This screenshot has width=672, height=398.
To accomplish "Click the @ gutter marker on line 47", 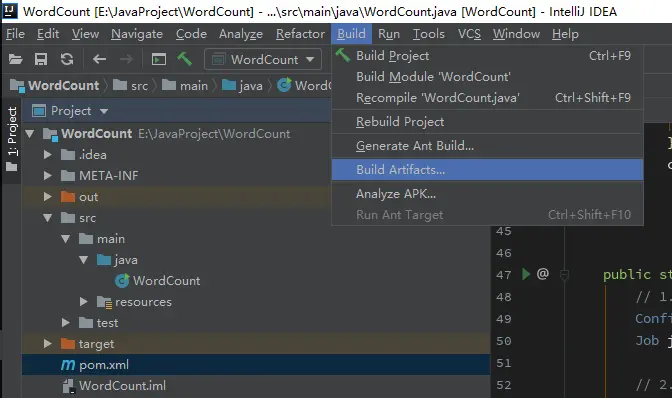I will (x=543, y=273).
